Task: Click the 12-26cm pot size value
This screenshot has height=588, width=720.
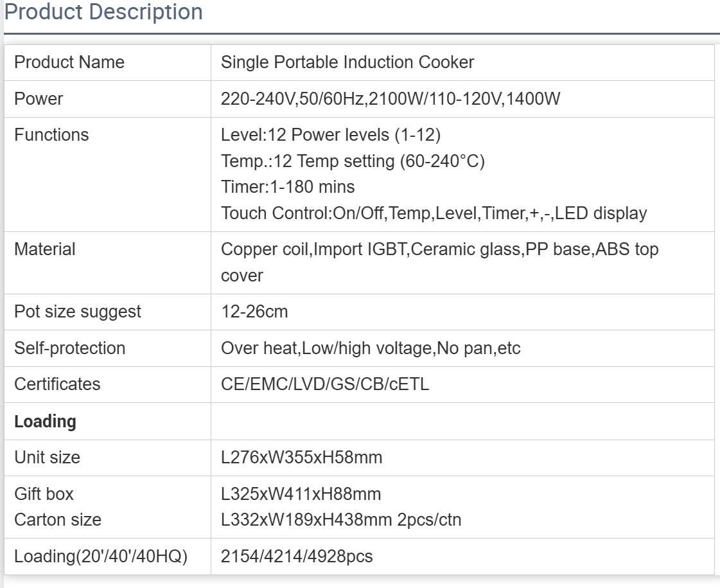Action: pyautogui.click(x=254, y=312)
